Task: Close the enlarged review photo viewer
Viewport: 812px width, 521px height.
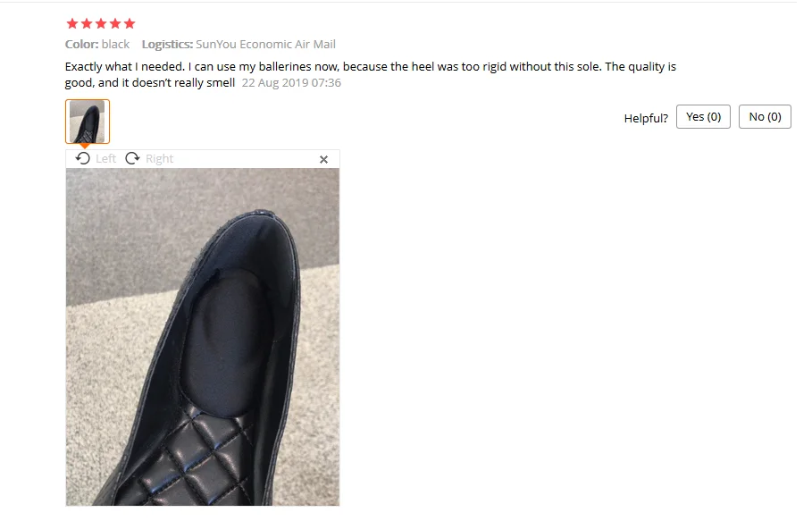Action: 323,159
